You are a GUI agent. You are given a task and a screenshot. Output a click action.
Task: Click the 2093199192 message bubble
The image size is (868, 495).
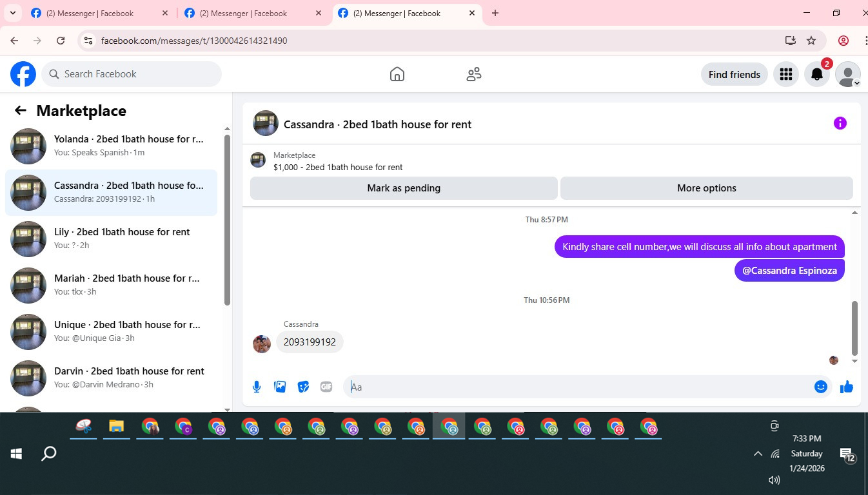310,342
